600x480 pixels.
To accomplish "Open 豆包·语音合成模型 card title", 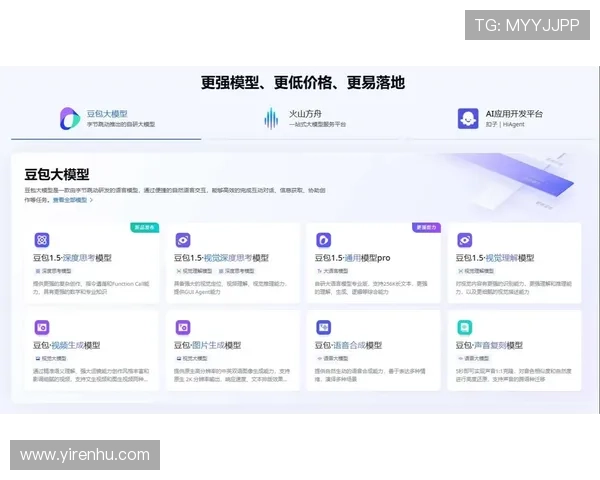I will click(348, 345).
